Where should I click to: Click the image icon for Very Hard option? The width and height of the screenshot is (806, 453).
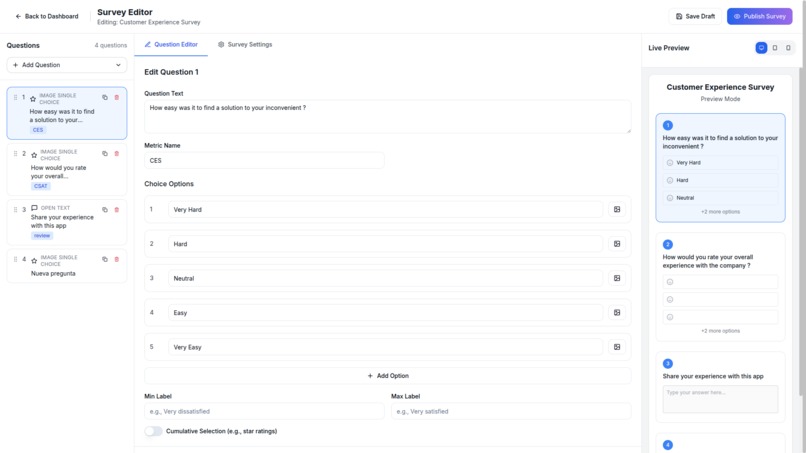[x=617, y=209]
